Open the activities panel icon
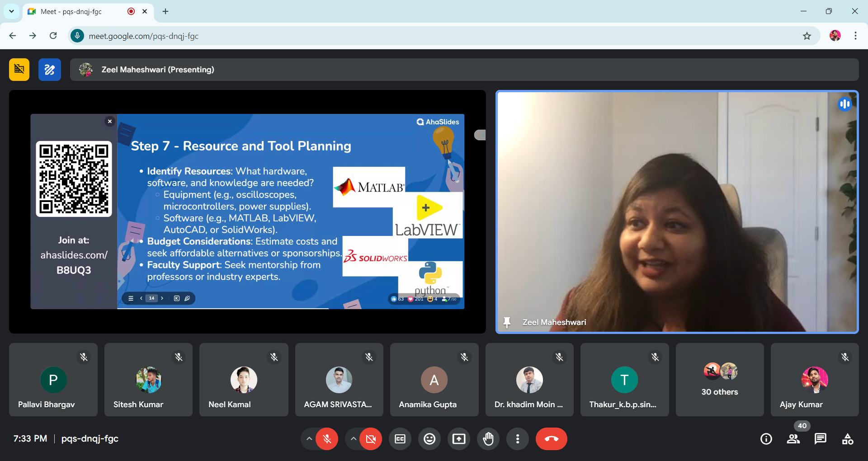 [847, 439]
